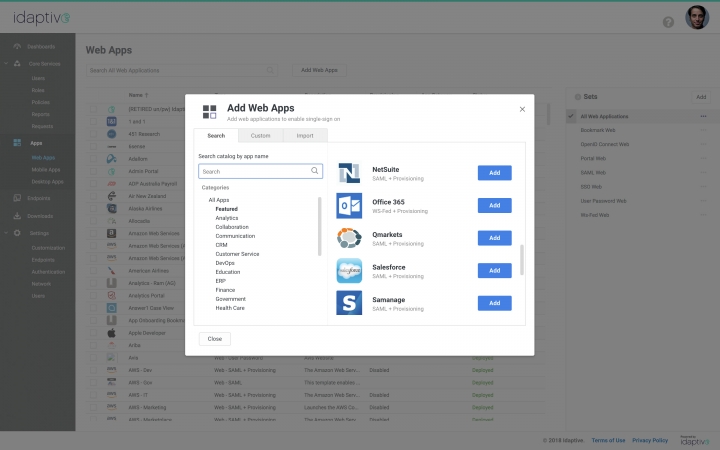Check the AWS - Dev row checkbox
This screenshot has width=720, height=450.
coord(93,370)
